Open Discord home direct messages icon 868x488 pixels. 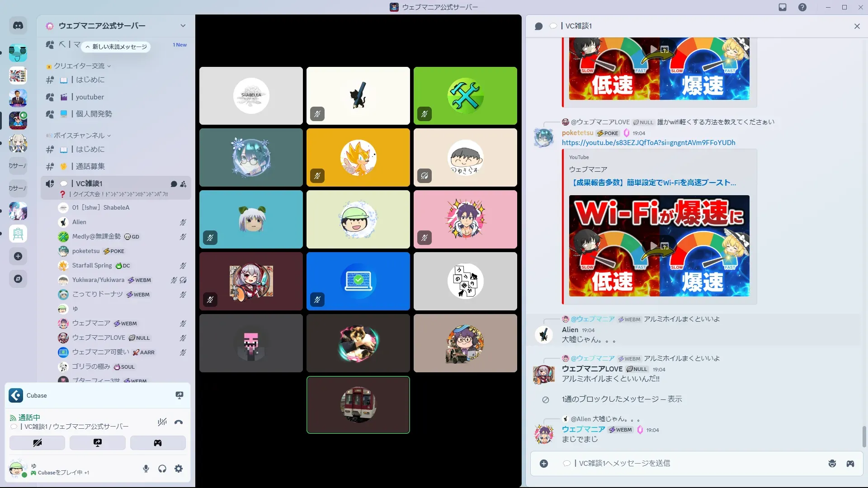coord(18,26)
